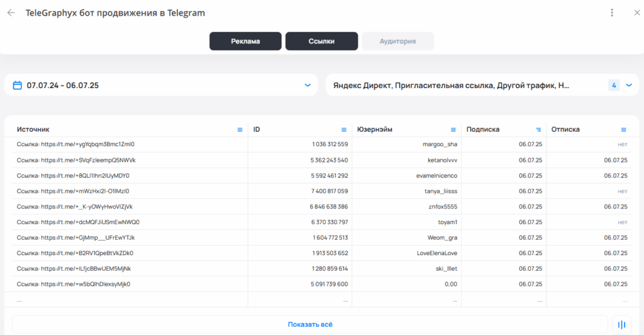Open Отписка column filter menu icon
644x335 pixels.
click(624, 130)
